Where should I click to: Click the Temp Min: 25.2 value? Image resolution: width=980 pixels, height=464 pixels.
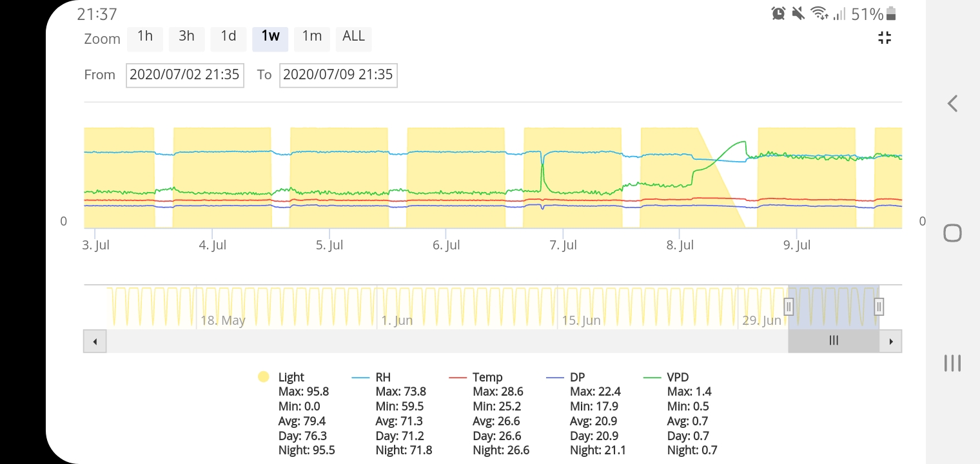click(496, 407)
